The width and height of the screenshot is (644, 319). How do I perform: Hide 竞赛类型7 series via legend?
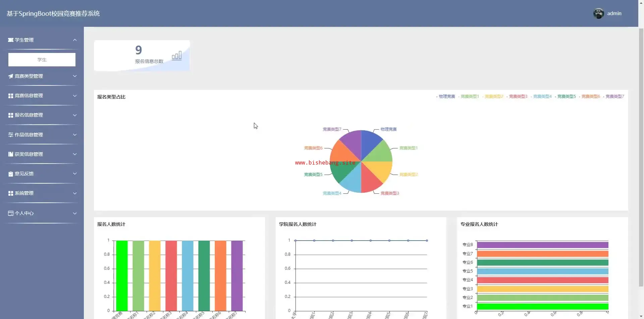614,97
